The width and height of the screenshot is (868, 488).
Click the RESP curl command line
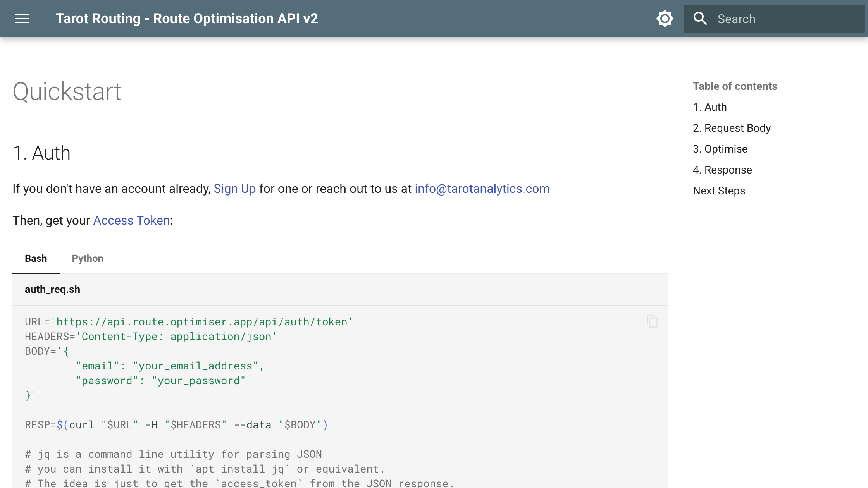[x=176, y=425]
